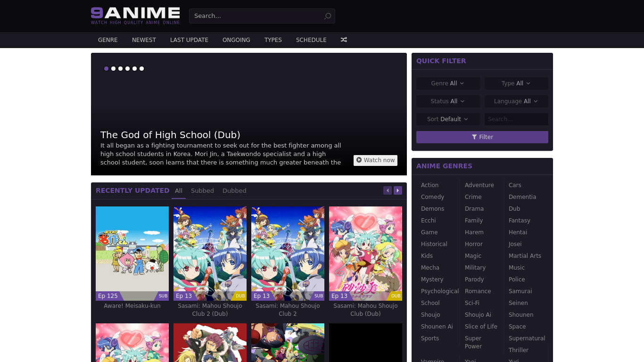This screenshot has width=644, height=362.
Task: Go to next recently updated page arrow
Action: click(398, 190)
